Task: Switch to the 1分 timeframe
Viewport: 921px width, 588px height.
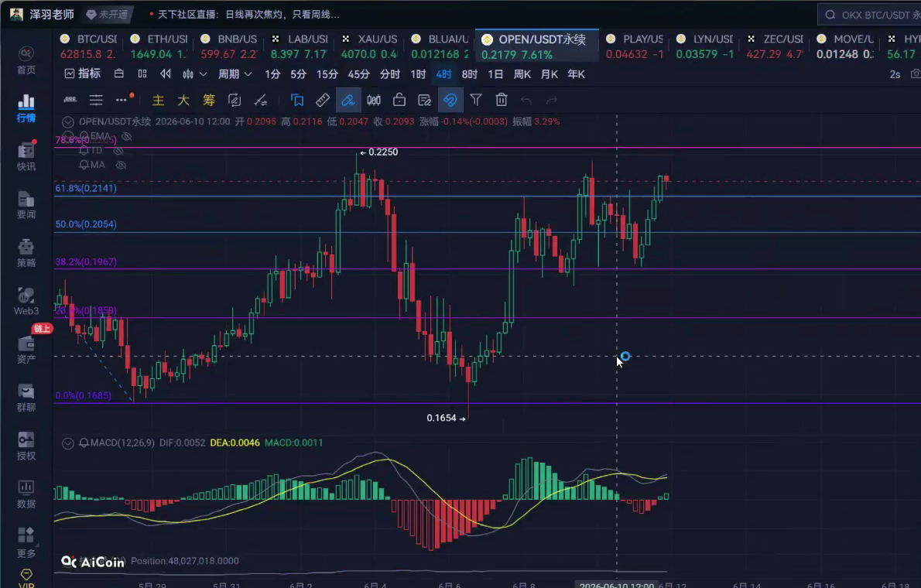Action: point(272,74)
